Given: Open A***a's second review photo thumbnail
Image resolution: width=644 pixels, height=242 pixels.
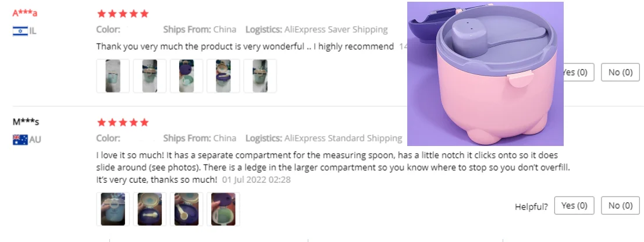Looking at the screenshot, I should (150, 76).
